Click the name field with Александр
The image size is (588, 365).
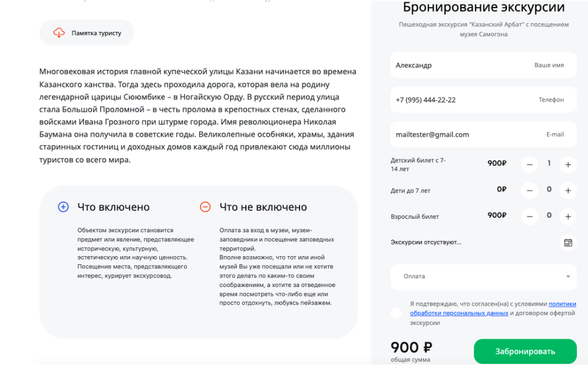tap(460, 65)
